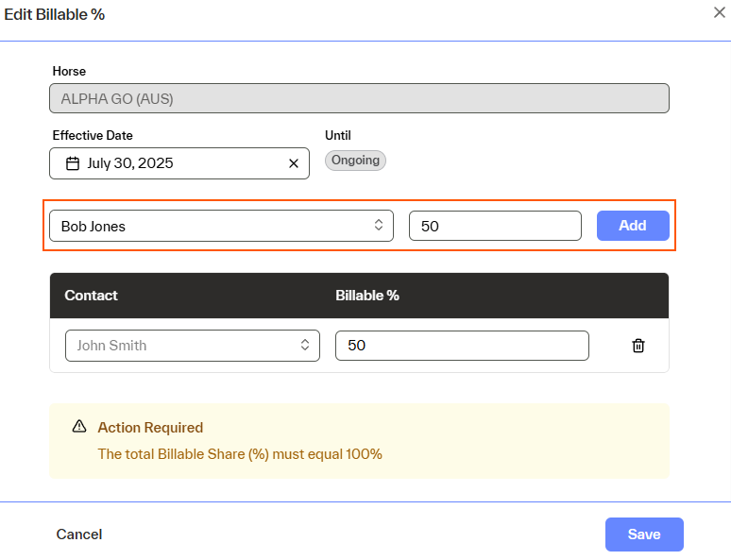731x560 pixels.
Task: Click the warning triangle icon
Action: 79,427
